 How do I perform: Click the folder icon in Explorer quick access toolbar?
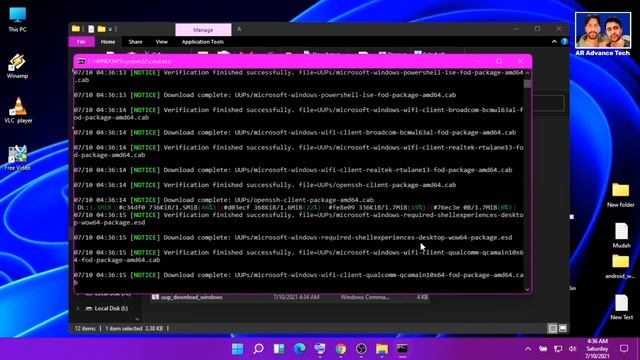(76, 29)
